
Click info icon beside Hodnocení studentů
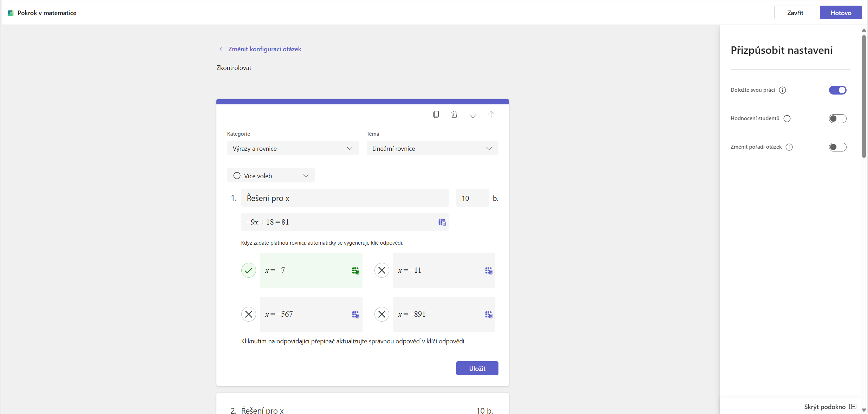(x=787, y=118)
